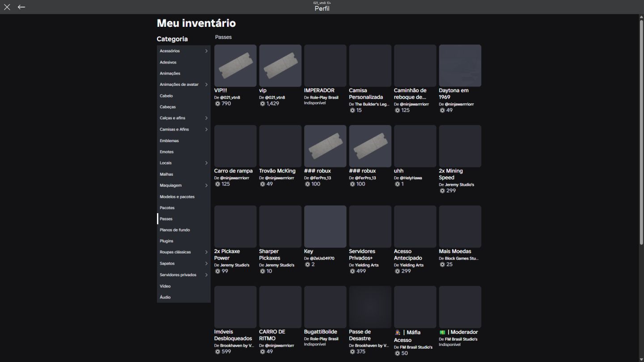Open the lowercase vip pass ticket thumbnail
The height and width of the screenshot is (362, 644).
(x=280, y=66)
